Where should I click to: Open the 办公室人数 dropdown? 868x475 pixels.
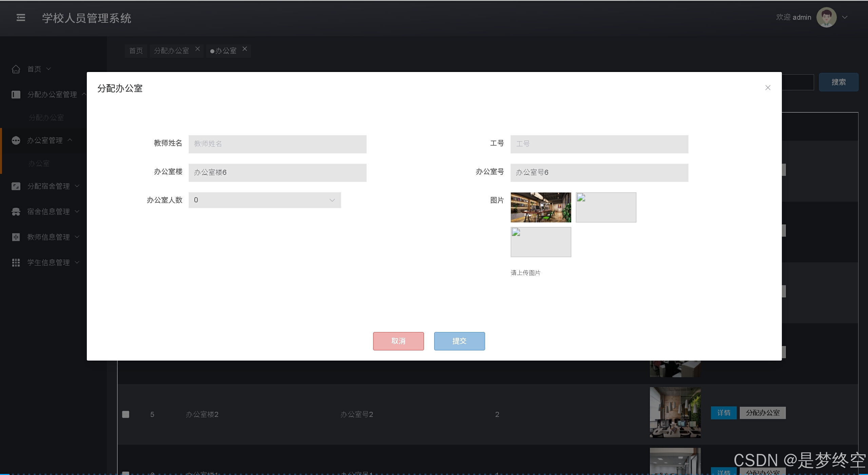pos(265,200)
